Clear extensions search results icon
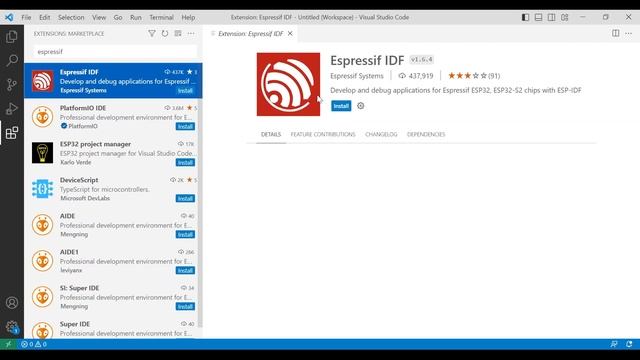Viewport: 640px width, 360px height. tap(178, 33)
